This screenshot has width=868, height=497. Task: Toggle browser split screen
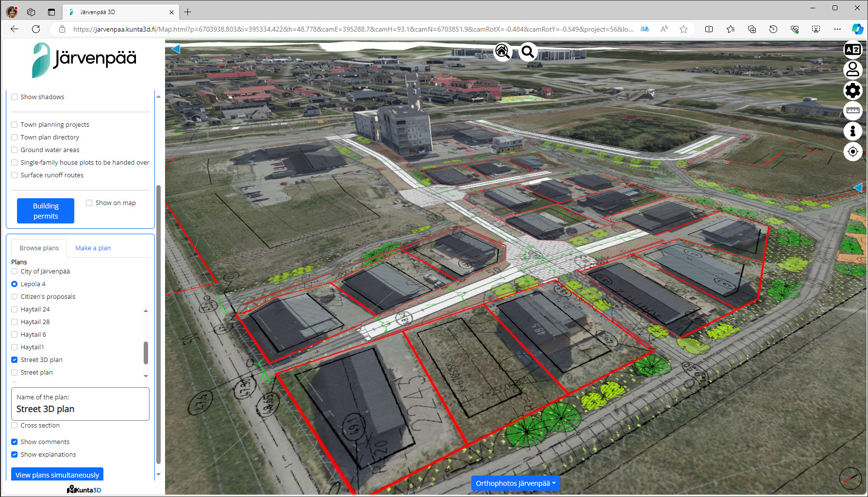point(709,29)
